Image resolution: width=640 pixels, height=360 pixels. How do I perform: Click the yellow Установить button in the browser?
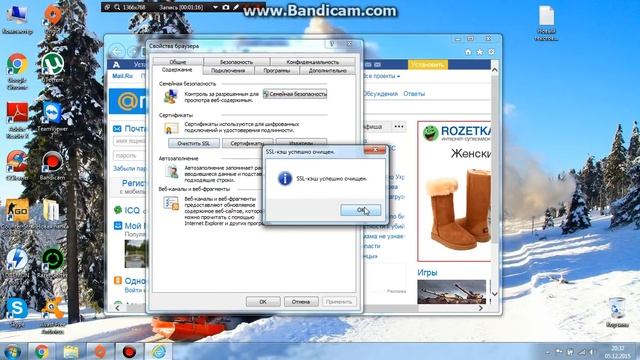click(x=427, y=64)
